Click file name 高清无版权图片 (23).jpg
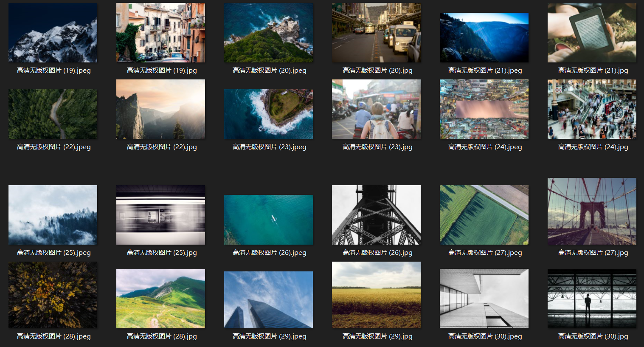Viewport: 644px width, 347px height. (x=377, y=147)
